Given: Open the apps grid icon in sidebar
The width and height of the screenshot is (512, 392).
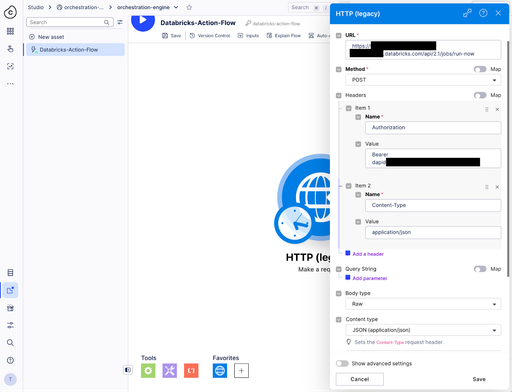Looking at the screenshot, I should point(10,31).
